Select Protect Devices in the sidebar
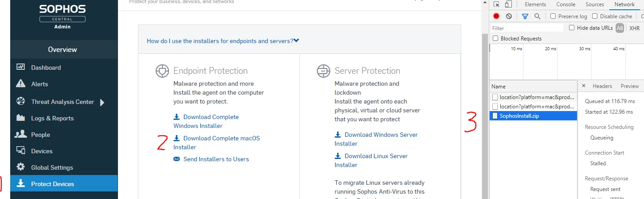The width and height of the screenshot is (644, 199). [64, 184]
